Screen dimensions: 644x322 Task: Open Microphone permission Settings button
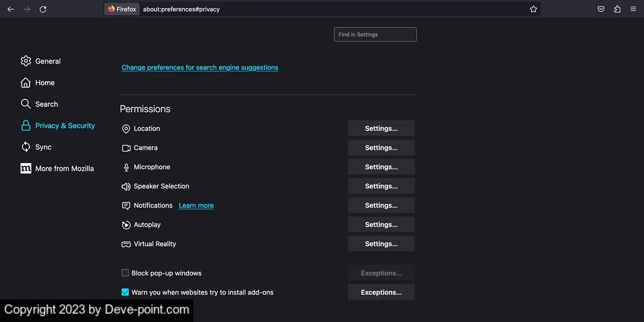382,167
